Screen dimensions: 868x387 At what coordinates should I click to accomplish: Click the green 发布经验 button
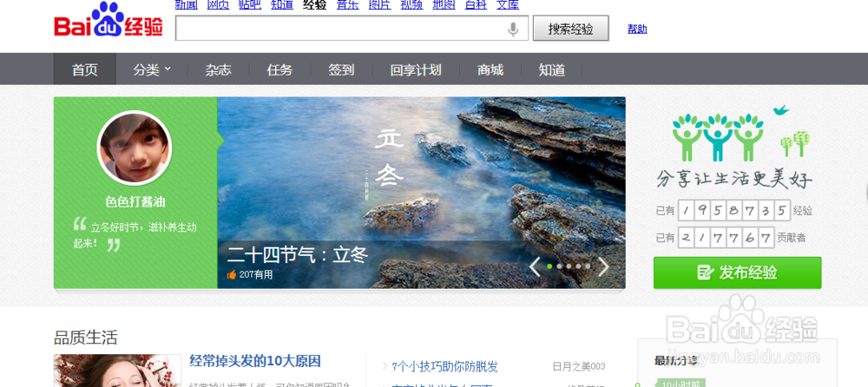coord(737,272)
